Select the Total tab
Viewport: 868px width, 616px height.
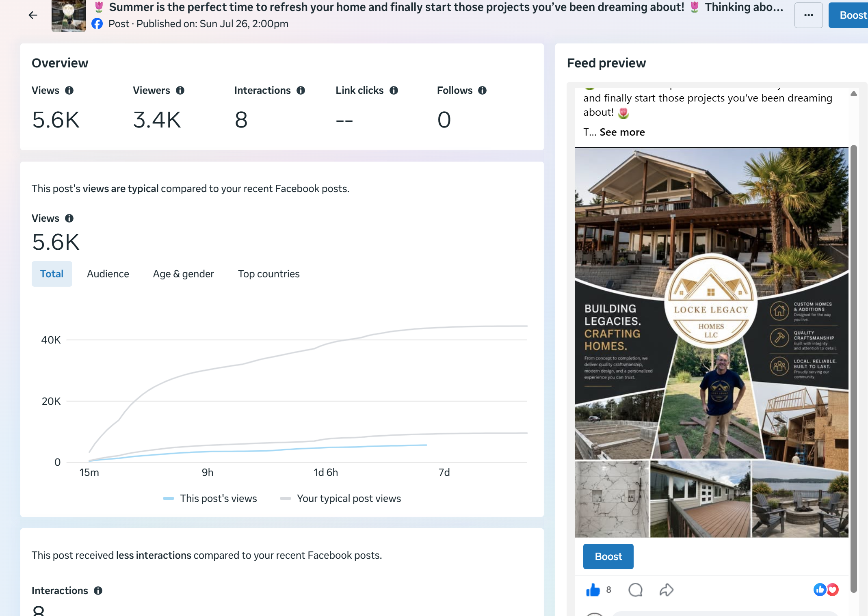(52, 274)
